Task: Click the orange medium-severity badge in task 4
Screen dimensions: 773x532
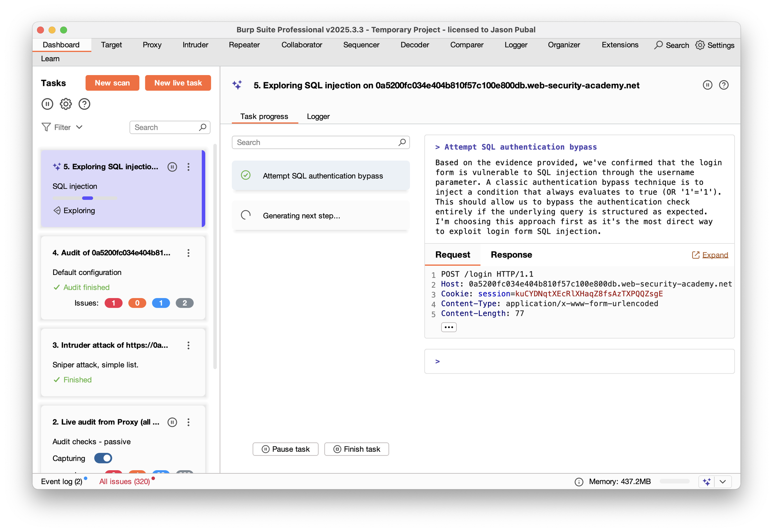Action: 137,303
